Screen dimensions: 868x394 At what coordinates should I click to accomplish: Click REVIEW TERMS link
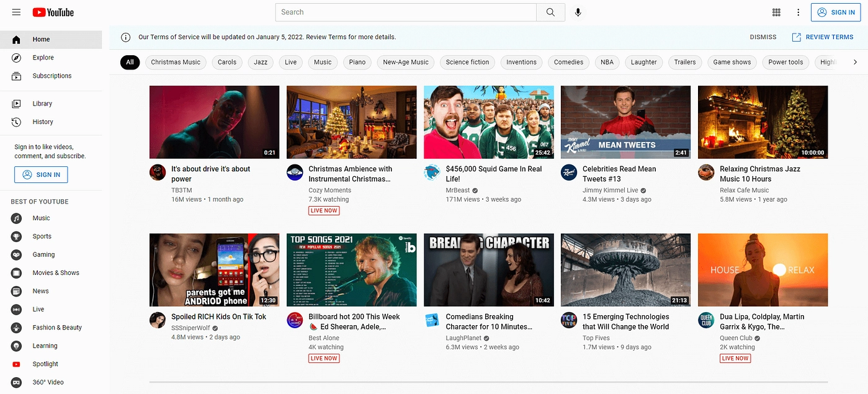tap(823, 37)
